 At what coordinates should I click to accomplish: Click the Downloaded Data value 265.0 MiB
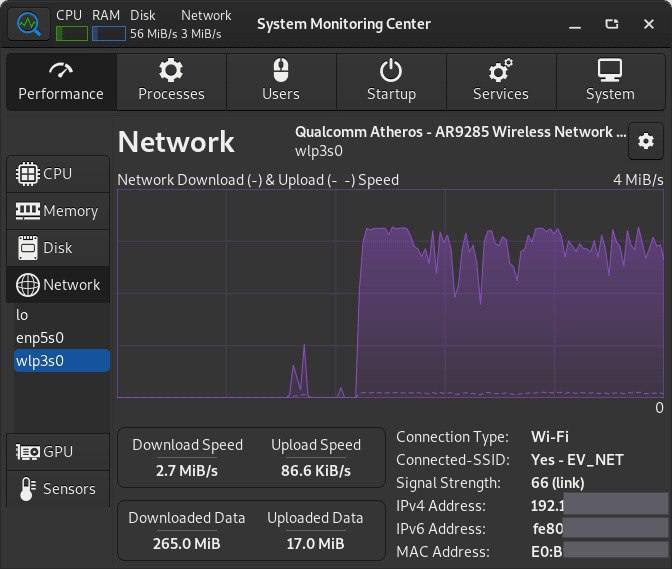click(x=186, y=544)
